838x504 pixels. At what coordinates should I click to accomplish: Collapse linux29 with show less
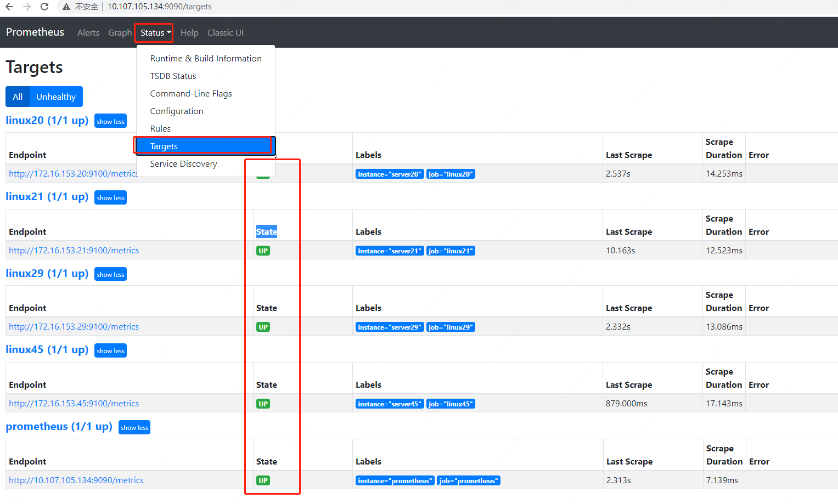pyautogui.click(x=110, y=274)
